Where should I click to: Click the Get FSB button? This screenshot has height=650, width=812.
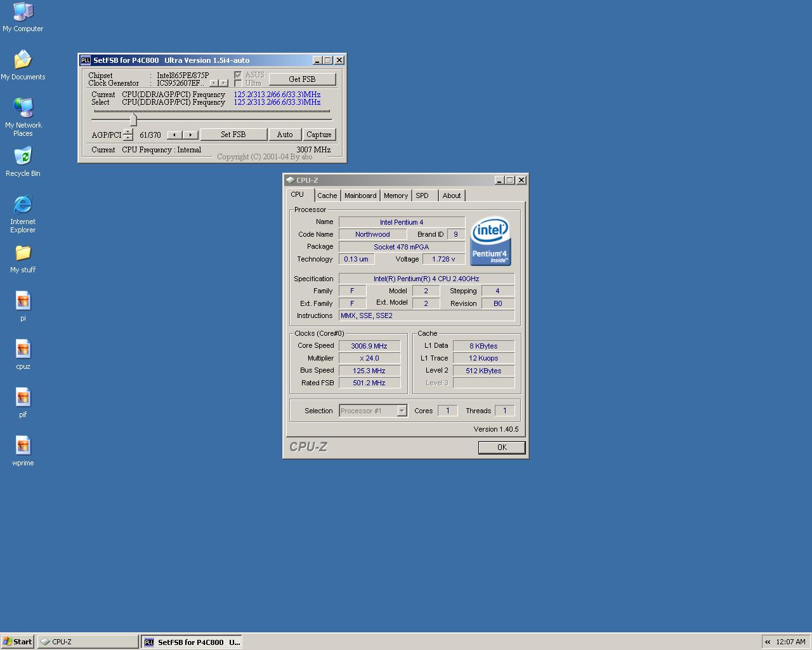(302, 79)
